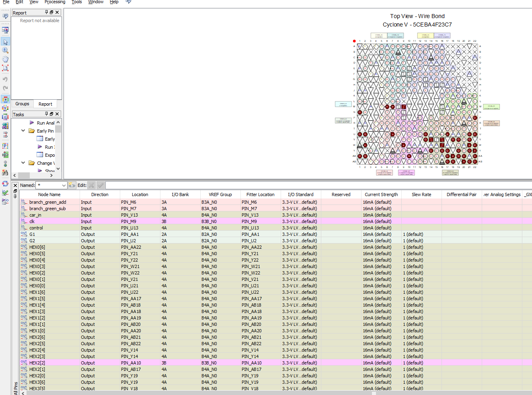
Task: Open the Edit menu
Action: [19, 2]
